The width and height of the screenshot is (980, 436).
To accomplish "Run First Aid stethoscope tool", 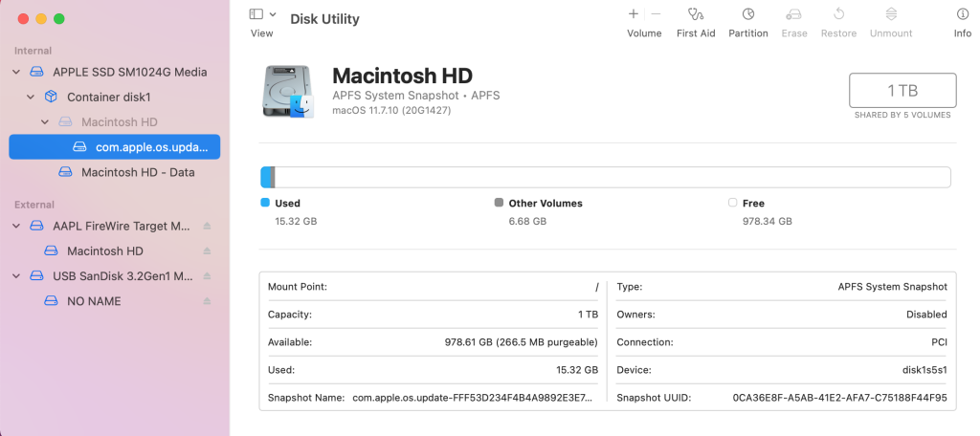I will pos(696,13).
